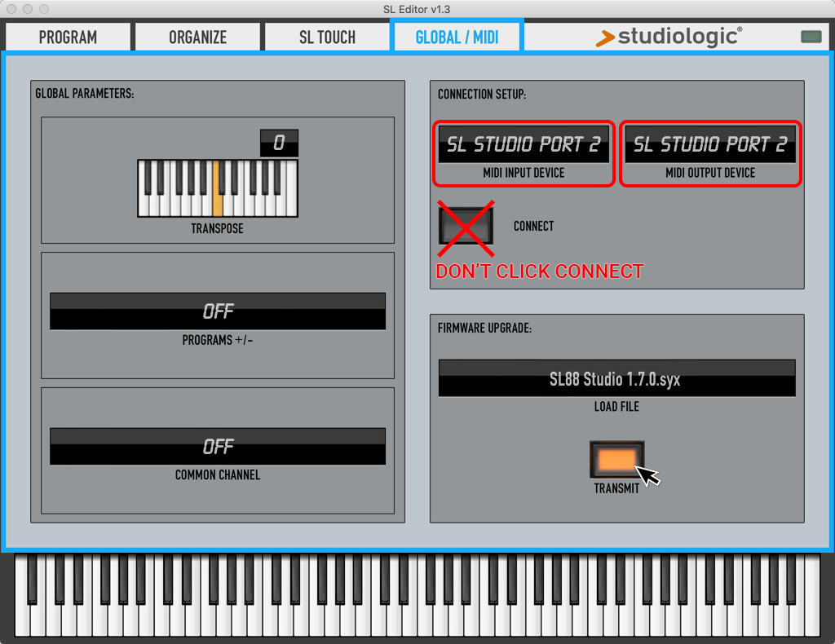Click the SL Editor v1.3 window title
This screenshot has height=644, width=835.
click(417, 9)
